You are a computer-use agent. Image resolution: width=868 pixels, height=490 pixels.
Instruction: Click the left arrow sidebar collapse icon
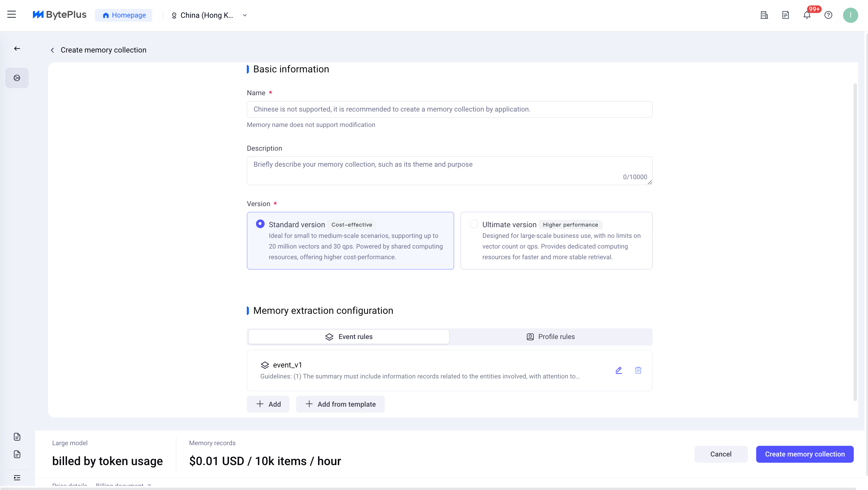17,49
